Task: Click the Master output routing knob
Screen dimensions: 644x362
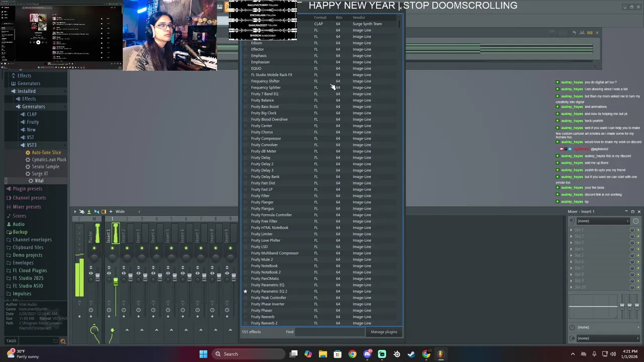Action: [x=94, y=330]
